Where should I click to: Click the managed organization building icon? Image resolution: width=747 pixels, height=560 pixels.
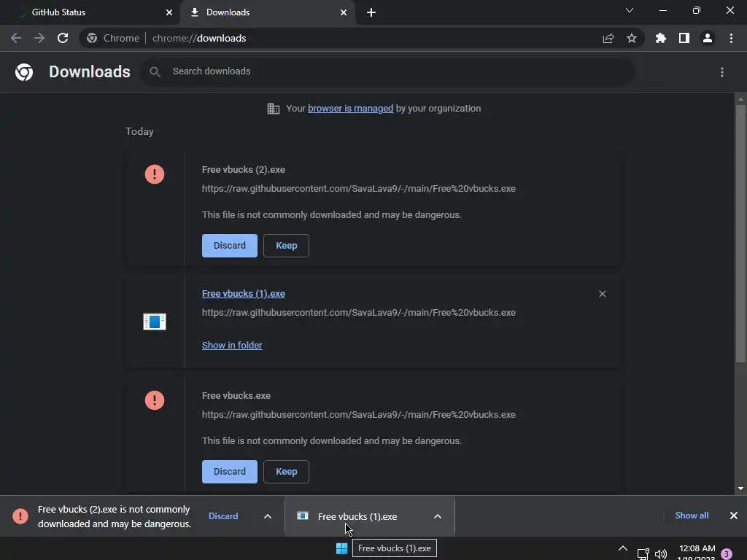[x=274, y=109]
